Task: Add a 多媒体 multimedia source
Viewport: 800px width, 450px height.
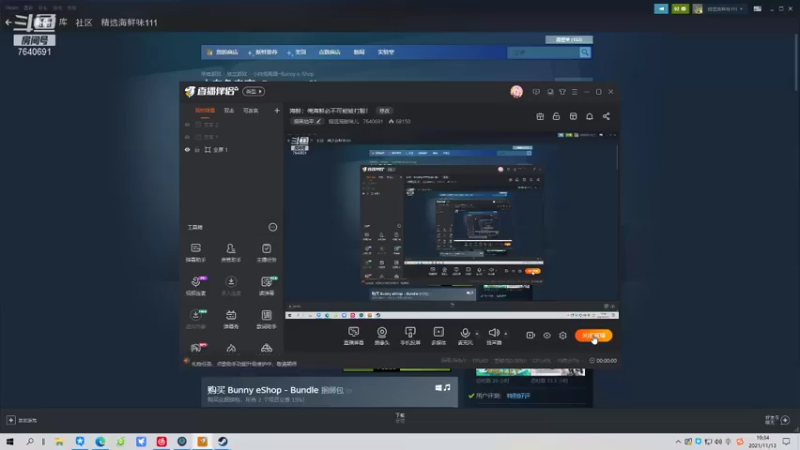Action: coord(438,336)
